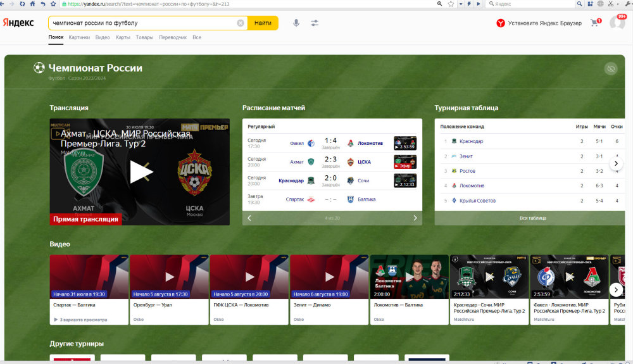
Task: Click the outlined star at the address bar's end
Action: tap(451, 4)
